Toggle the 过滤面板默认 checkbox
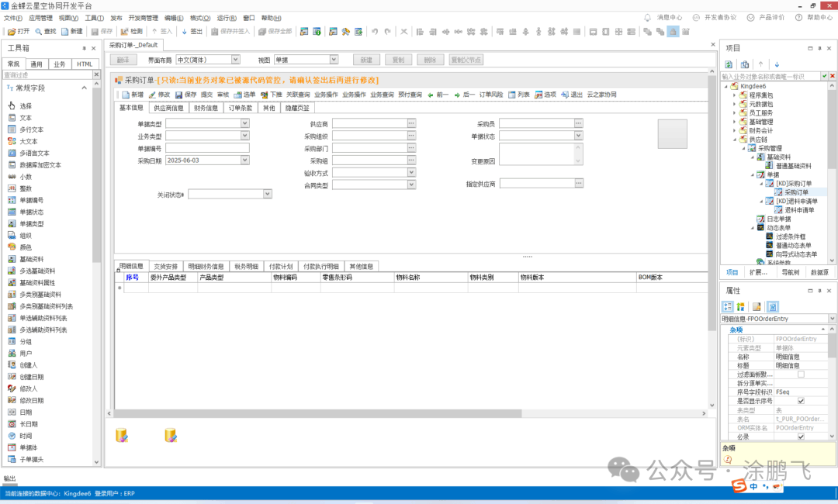Screen dimensions: 838x504 [801, 375]
